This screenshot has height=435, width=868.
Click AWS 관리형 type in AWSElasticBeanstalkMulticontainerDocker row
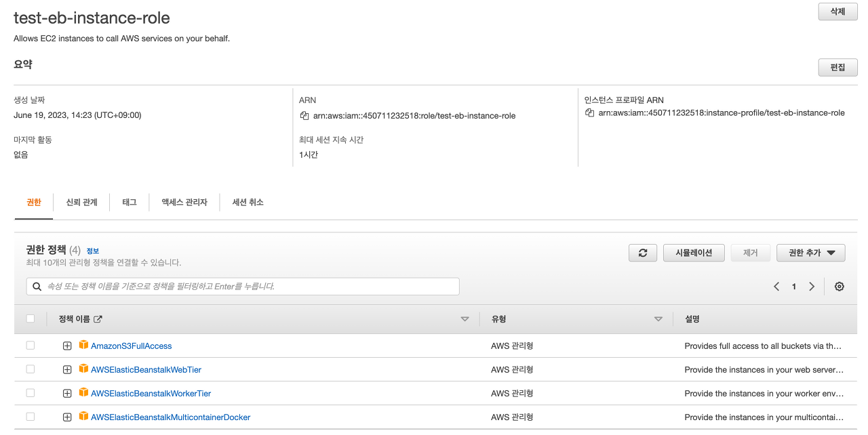pyautogui.click(x=512, y=417)
